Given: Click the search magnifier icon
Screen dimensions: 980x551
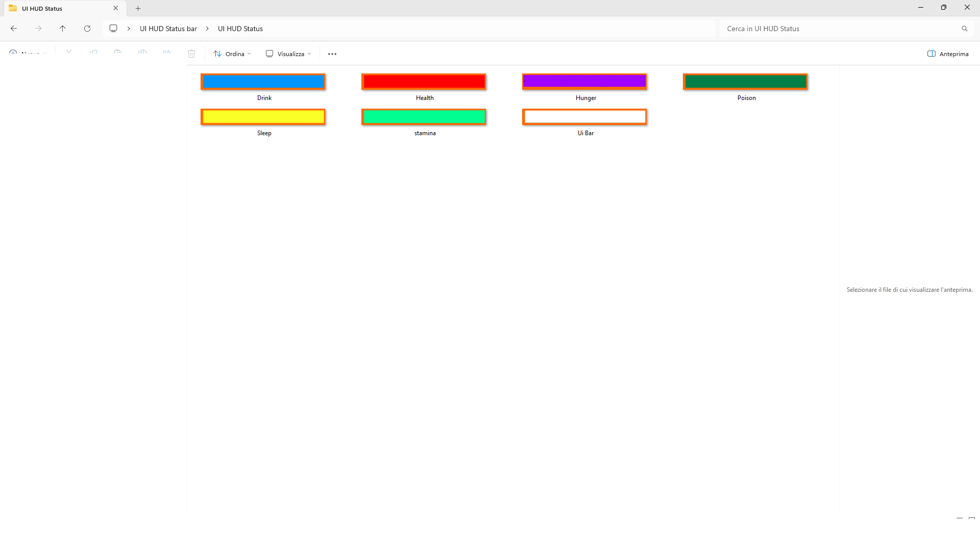Looking at the screenshot, I should (x=964, y=29).
